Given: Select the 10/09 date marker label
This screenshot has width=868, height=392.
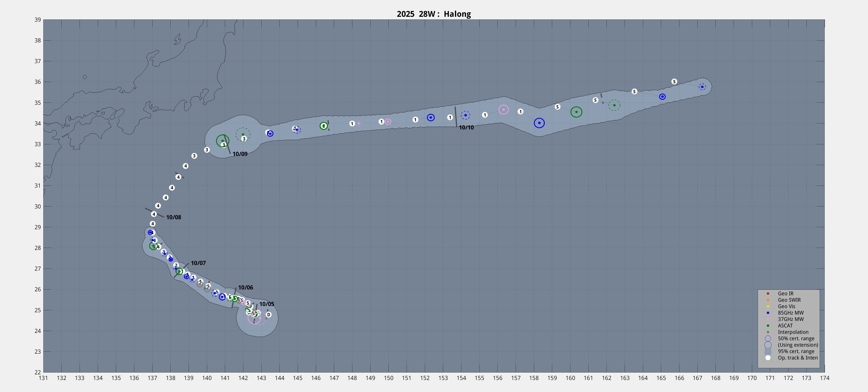Looking at the screenshot, I should pyautogui.click(x=240, y=154).
